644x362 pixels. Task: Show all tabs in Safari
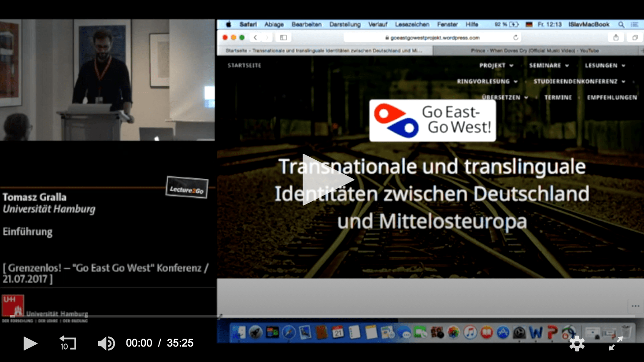[x=635, y=37]
